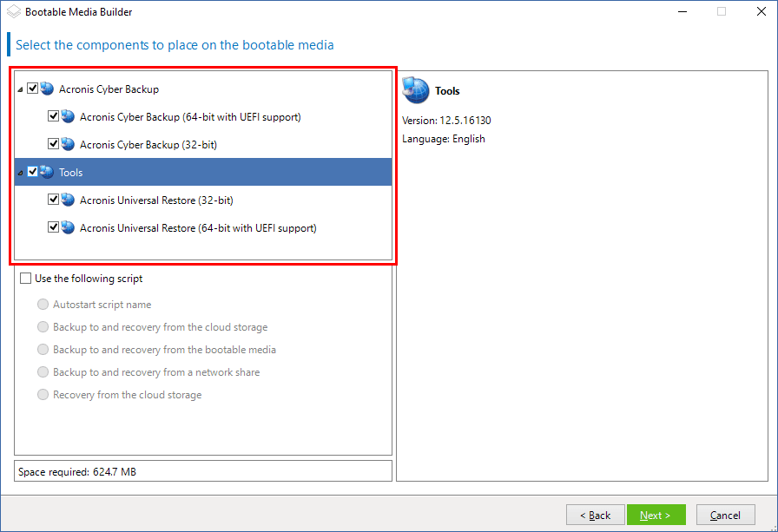The width and height of the screenshot is (778, 532).
Task: Enable the 'Use the following script' checkbox
Action: click(x=25, y=279)
